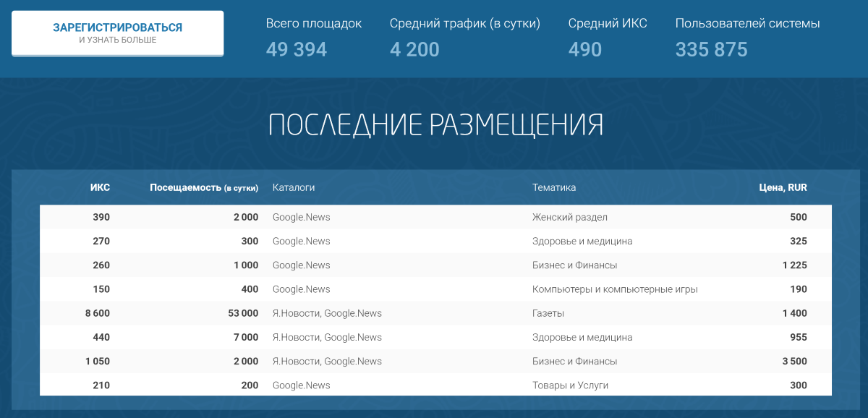Image resolution: width=868 pixels, height=418 pixels.
Task: Select the ИКС value 440
Action: [101, 337]
